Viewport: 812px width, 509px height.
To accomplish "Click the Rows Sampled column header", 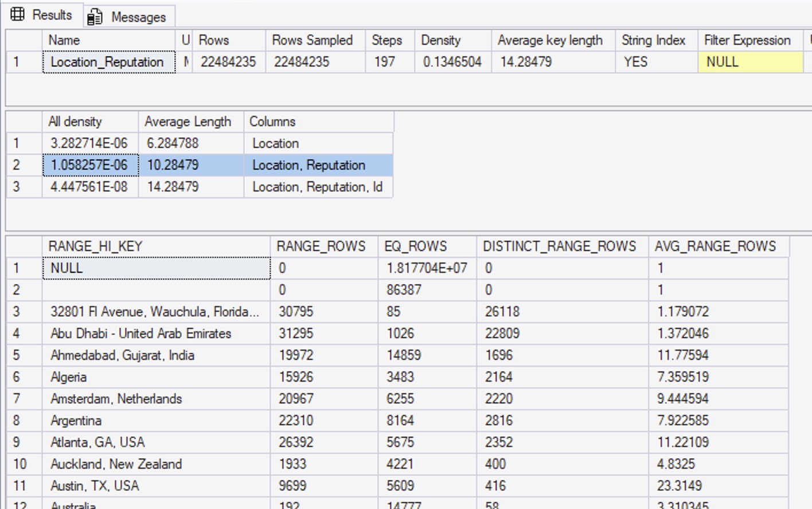I will click(313, 40).
